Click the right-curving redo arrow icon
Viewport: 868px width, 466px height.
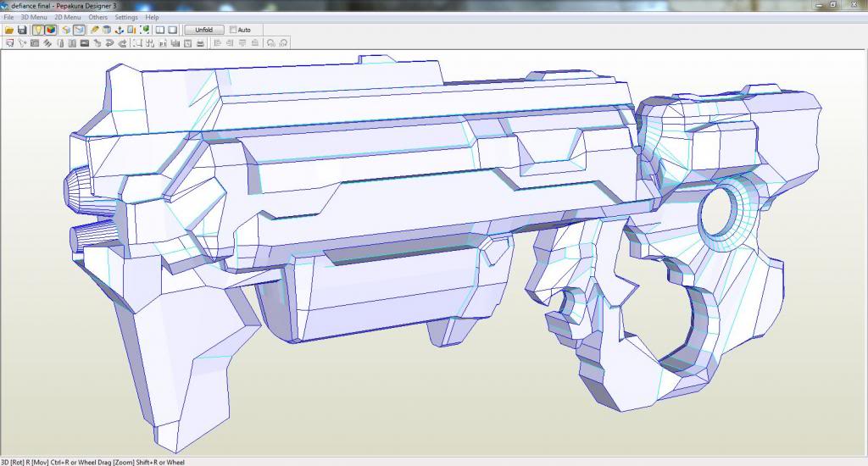pyautogui.click(x=122, y=43)
